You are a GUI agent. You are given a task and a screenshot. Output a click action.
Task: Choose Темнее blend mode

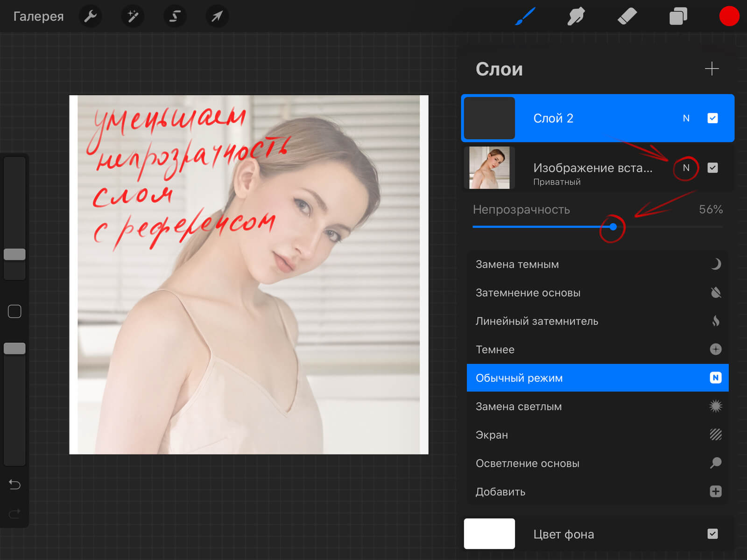click(x=598, y=350)
